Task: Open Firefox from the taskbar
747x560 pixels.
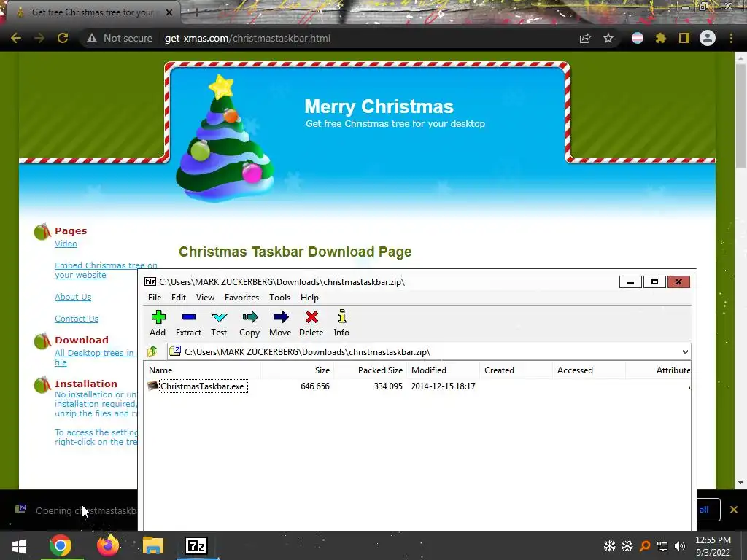Action: point(108,545)
